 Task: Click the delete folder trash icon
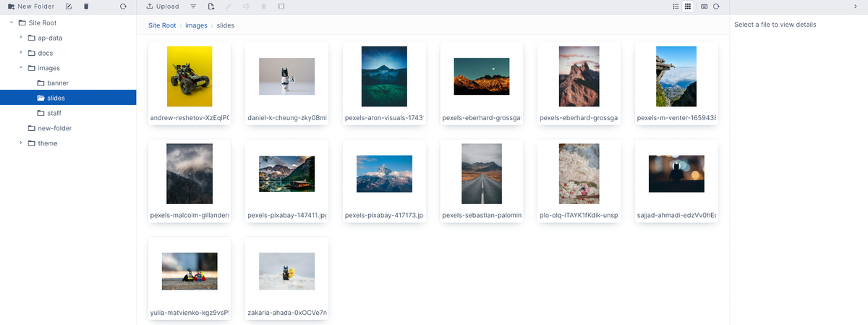(86, 7)
